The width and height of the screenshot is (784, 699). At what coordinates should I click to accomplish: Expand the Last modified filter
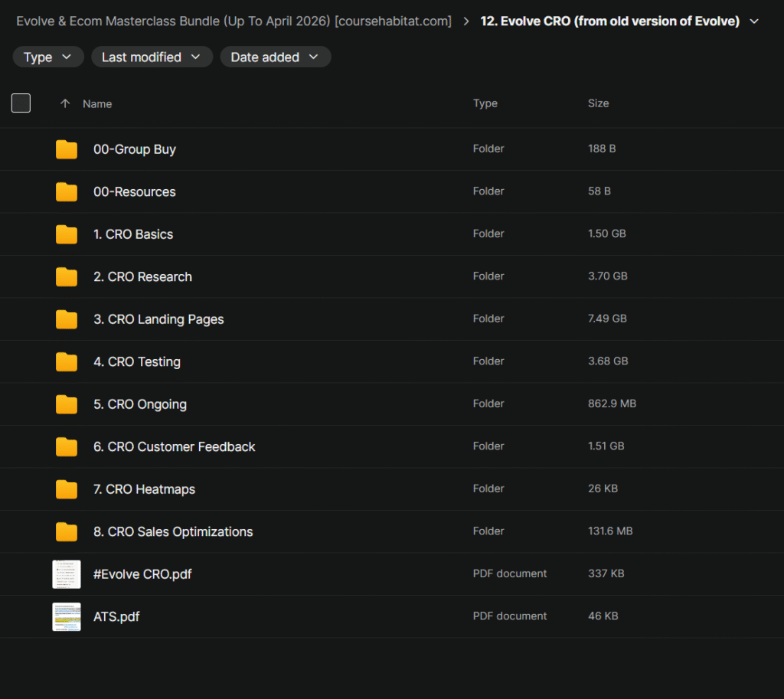[x=152, y=57]
